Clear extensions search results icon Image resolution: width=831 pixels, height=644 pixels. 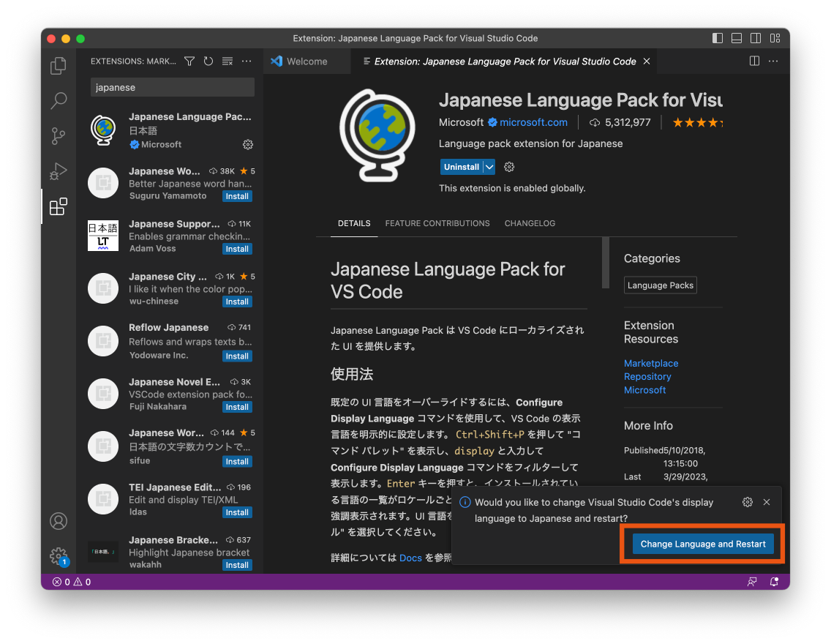pyautogui.click(x=228, y=61)
